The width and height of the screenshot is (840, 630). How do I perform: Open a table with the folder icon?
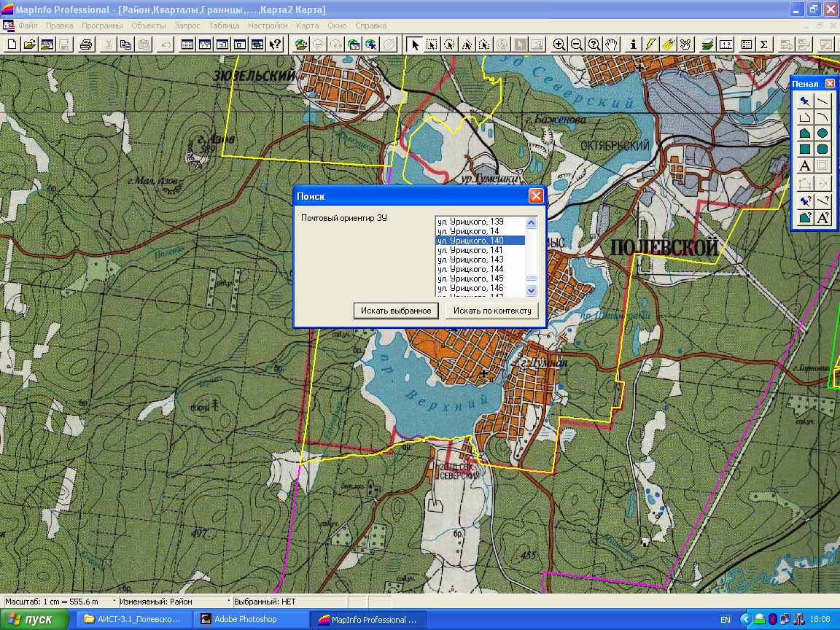pos(29,44)
